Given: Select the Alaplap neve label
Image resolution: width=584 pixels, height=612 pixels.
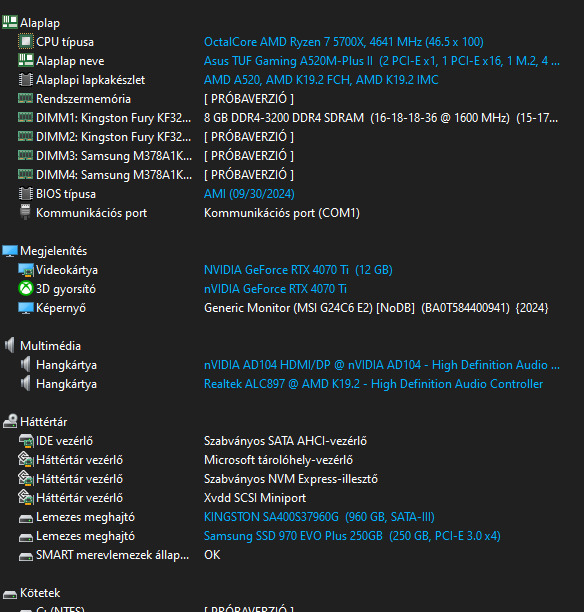Looking at the screenshot, I should [70, 61].
